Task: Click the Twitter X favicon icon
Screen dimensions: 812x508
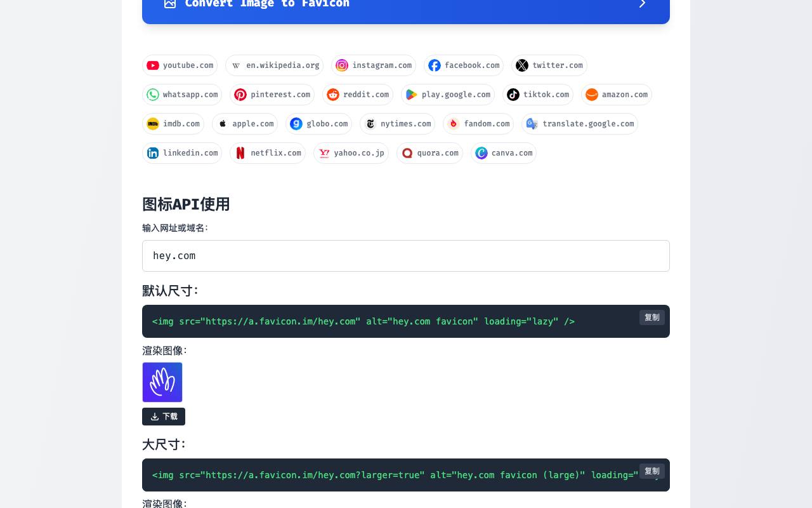Action: point(522,65)
